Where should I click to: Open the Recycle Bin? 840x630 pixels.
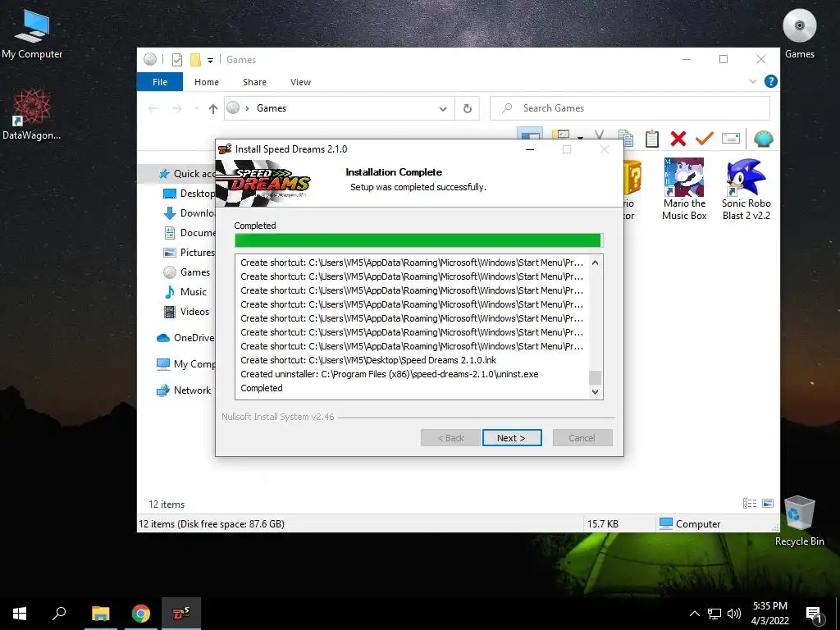(x=799, y=520)
